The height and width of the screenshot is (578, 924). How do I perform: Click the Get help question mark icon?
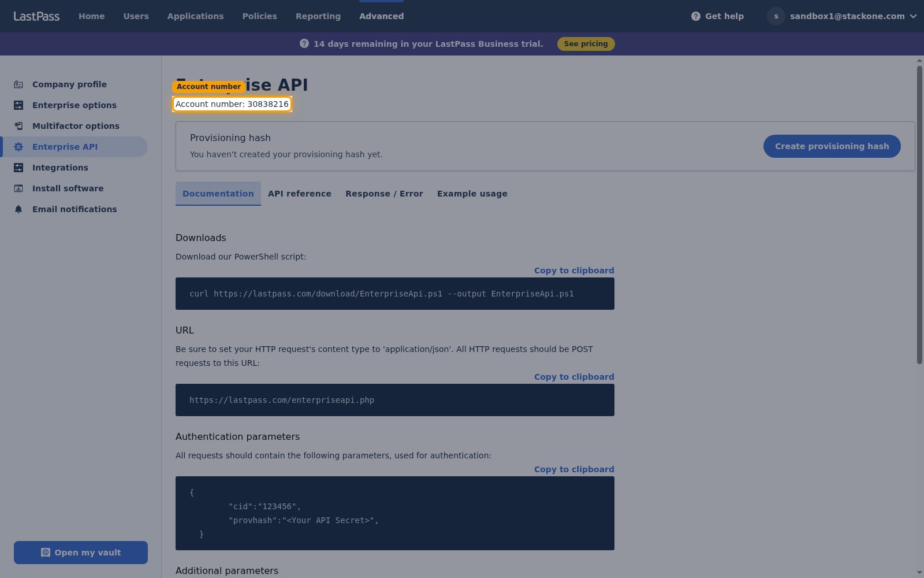[696, 16]
